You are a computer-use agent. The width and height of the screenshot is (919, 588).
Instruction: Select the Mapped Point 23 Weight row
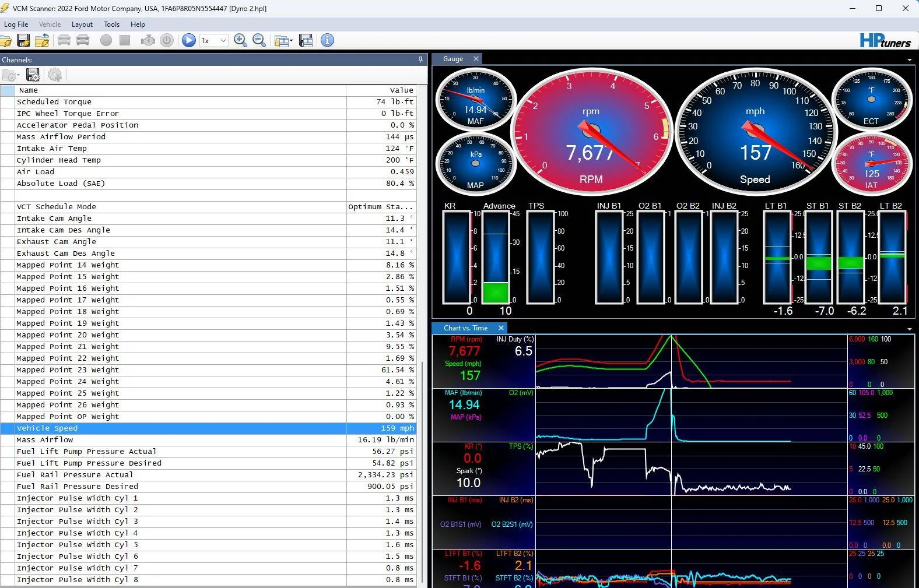(x=208, y=370)
